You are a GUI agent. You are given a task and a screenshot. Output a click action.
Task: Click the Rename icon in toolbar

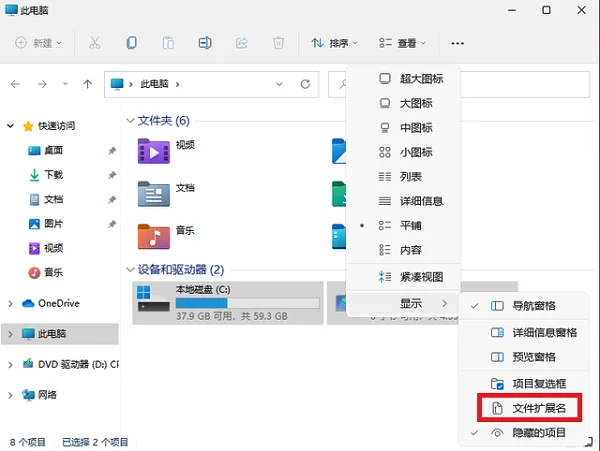pyautogui.click(x=205, y=43)
